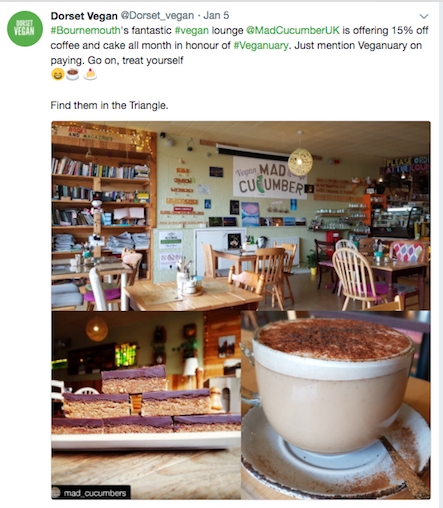Open the Jan 5 tweet timestamp
The height and width of the screenshot is (508, 443).
[x=216, y=15]
